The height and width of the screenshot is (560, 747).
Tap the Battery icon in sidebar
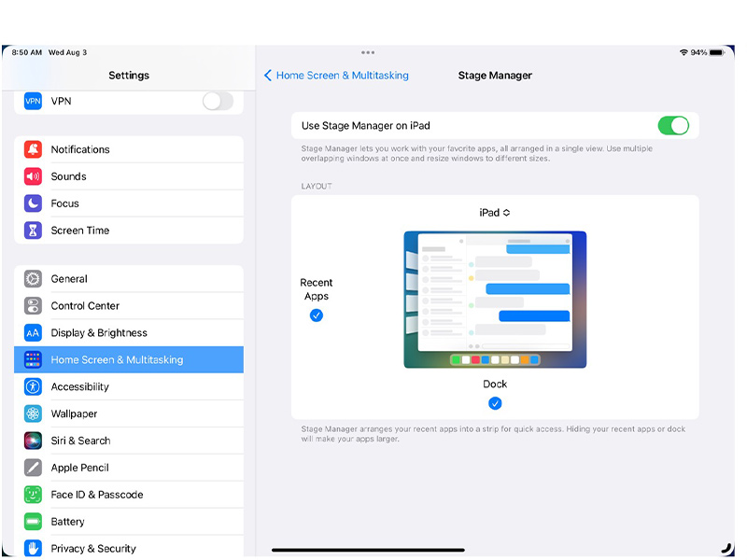pyautogui.click(x=33, y=522)
